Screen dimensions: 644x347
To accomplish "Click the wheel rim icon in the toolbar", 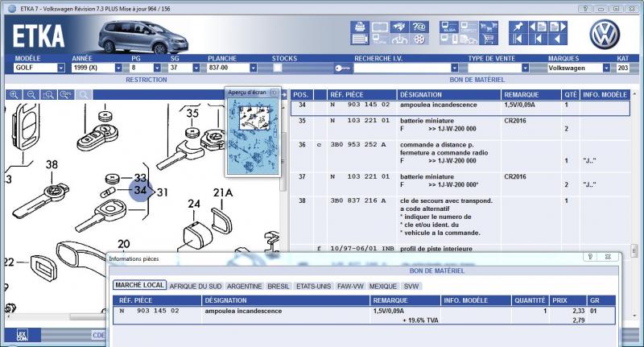I will [419, 39].
